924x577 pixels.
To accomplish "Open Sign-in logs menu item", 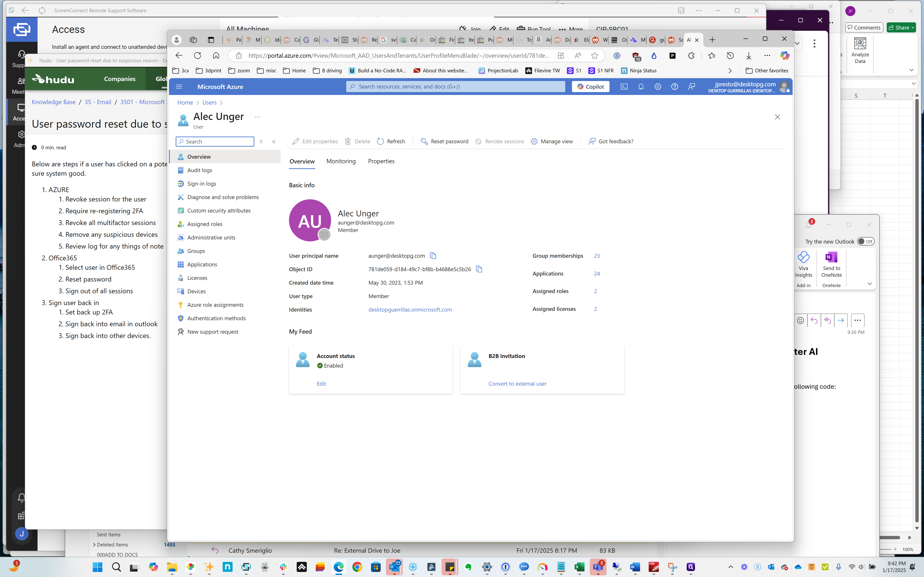I will (202, 183).
